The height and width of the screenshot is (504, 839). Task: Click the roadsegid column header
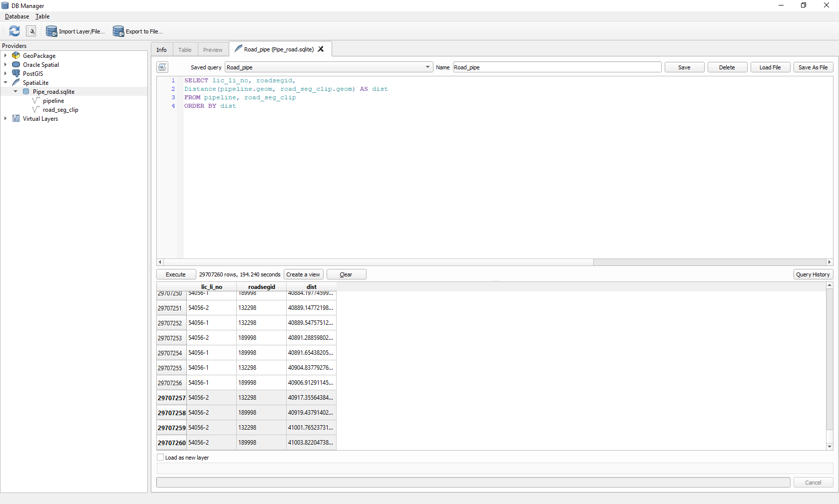[x=262, y=286]
